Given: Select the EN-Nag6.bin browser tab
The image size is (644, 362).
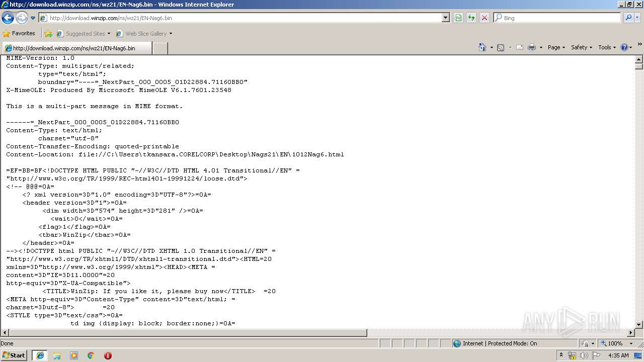Looking at the screenshot, I should click(x=76, y=48).
